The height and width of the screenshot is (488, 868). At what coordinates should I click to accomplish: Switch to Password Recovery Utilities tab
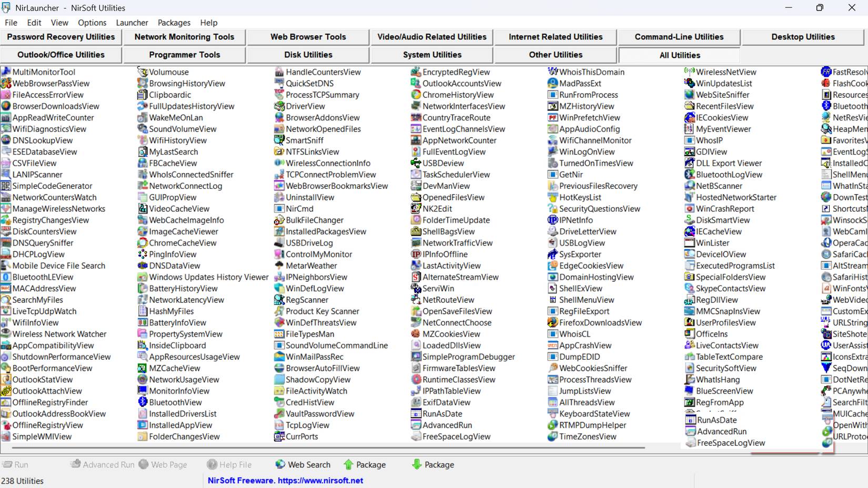[61, 37]
